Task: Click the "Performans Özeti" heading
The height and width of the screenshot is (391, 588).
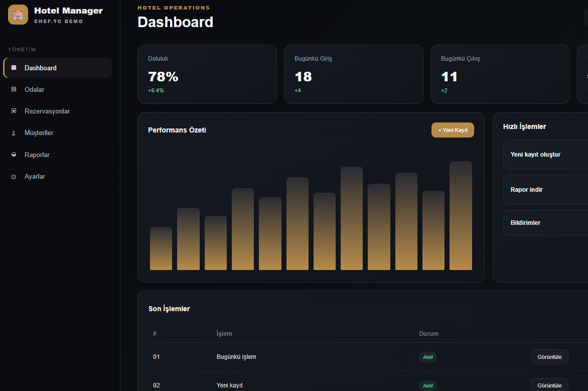Action: click(x=177, y=130)
